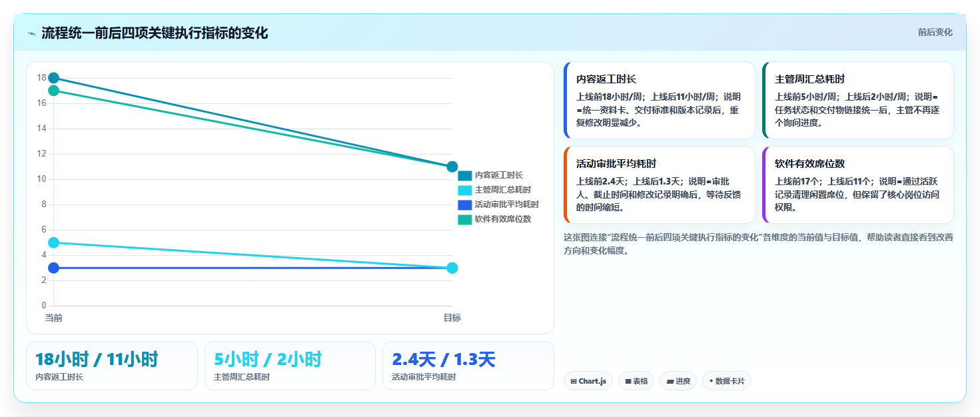Toggle the 活动审批平均耗时 legend color box
This screenshot has width=980, height=417.
pyautogui.click(x=464, y=205)
